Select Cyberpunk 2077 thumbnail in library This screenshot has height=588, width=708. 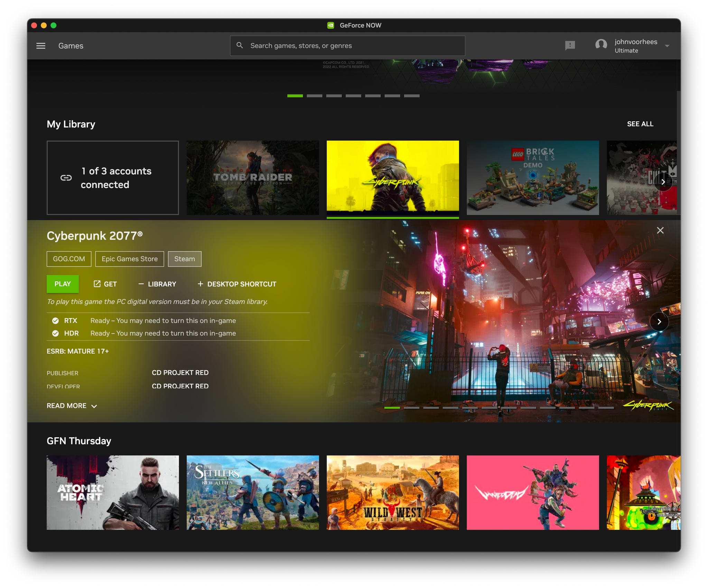(393, 178)
